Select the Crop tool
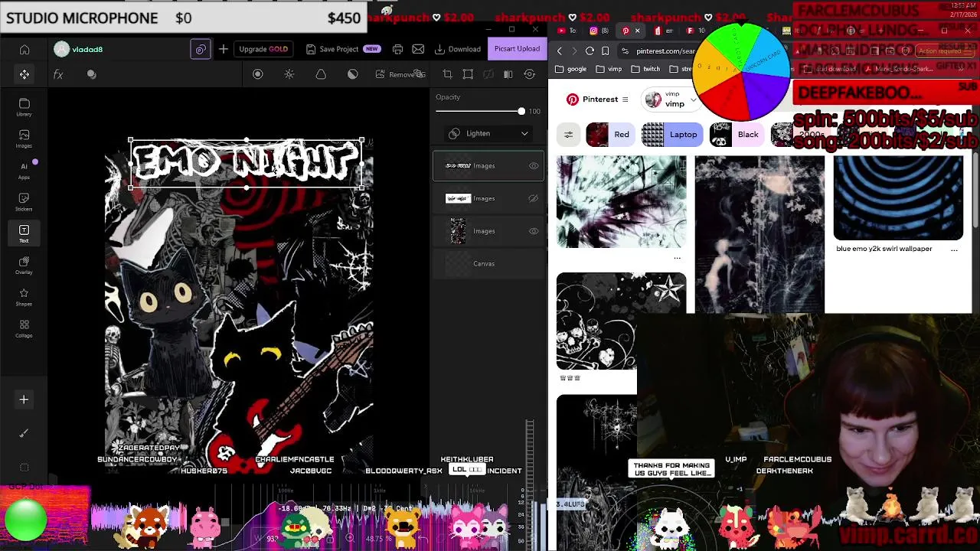980x551 pixels. [x=448, y=74]
